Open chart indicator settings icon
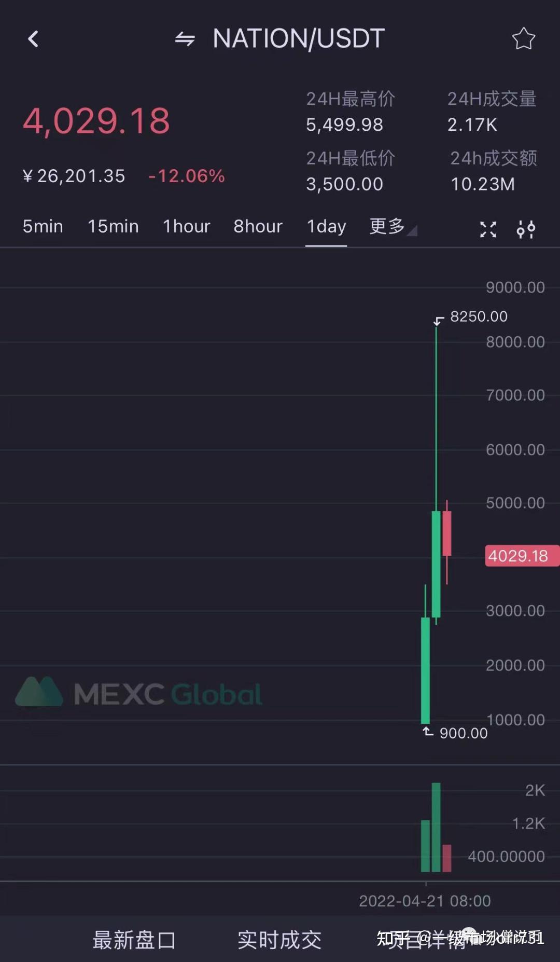This screenshot has width=560, height=962. [x=526, y=229]
